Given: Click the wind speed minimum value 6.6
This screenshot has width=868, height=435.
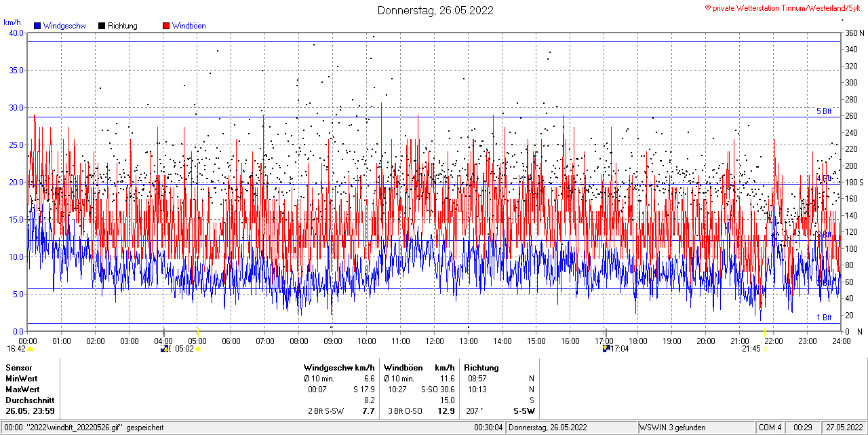Looking at the screenshot, I should click(x=369, y=378).
